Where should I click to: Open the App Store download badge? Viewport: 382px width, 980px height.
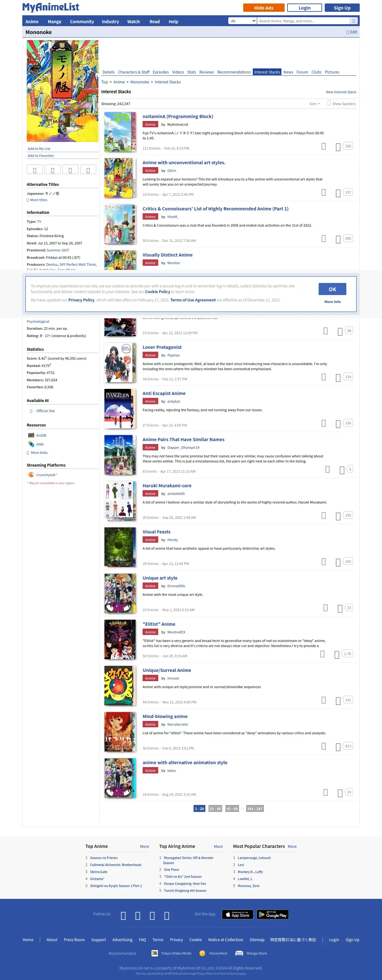tap(237, 914)
